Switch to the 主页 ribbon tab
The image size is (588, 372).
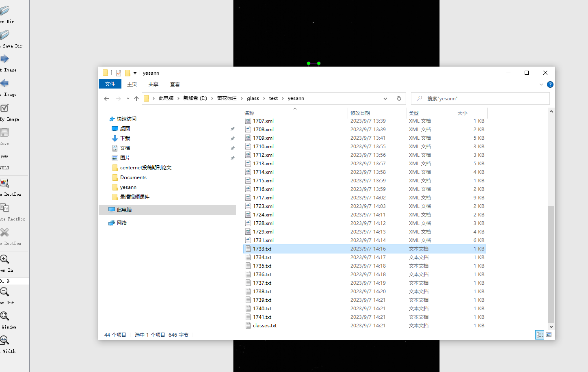pos(132,84)
